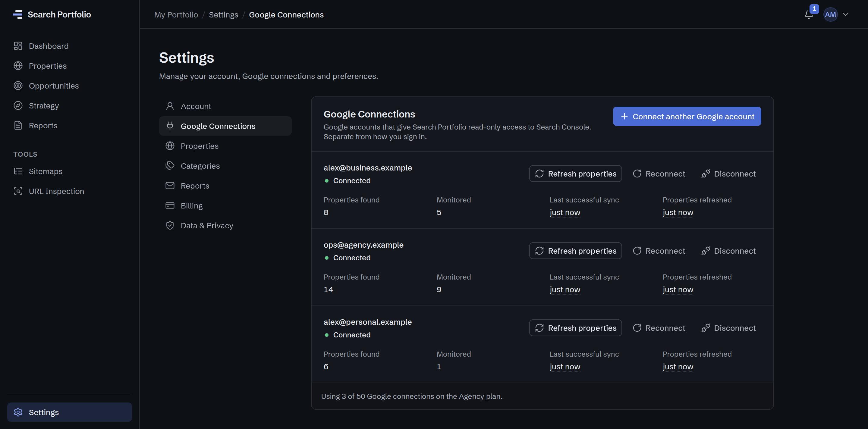Click the AM user avatar
Viewport: 868px width, 429px height.
tap(830, 14)
